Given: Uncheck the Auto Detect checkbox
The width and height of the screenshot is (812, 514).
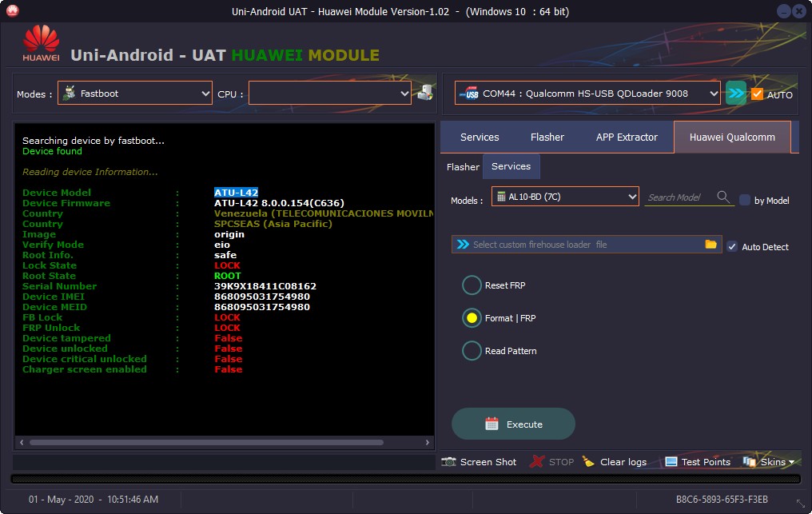Looking at the screenshot, I should coord(732,247).
